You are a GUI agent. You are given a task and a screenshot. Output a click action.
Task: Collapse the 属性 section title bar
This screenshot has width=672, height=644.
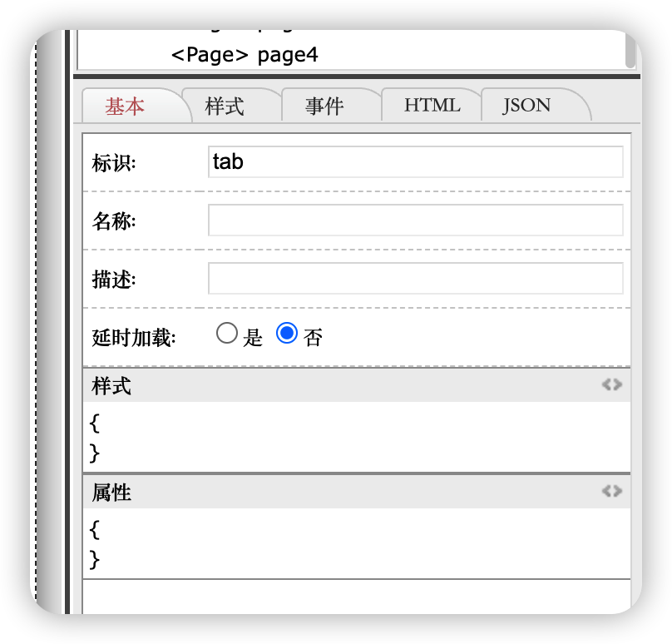(x=333, y=493)
